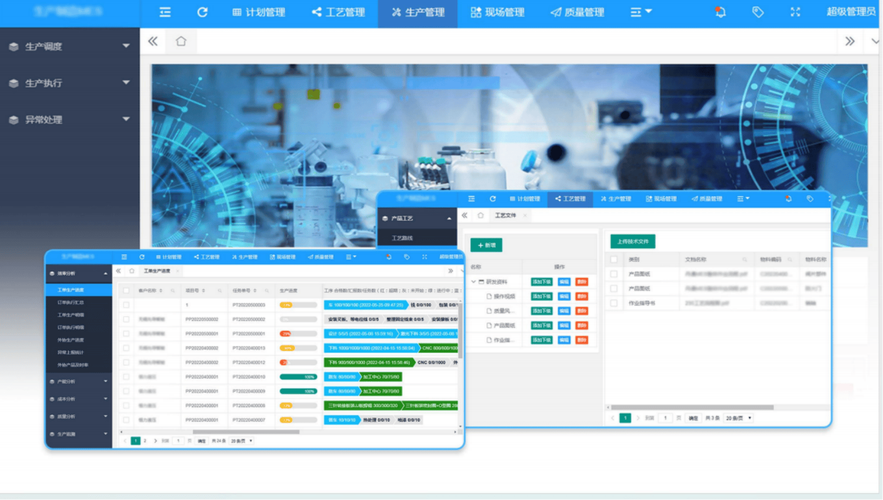
Task: Click the tag icon in main window header
Action: [758, 12]
